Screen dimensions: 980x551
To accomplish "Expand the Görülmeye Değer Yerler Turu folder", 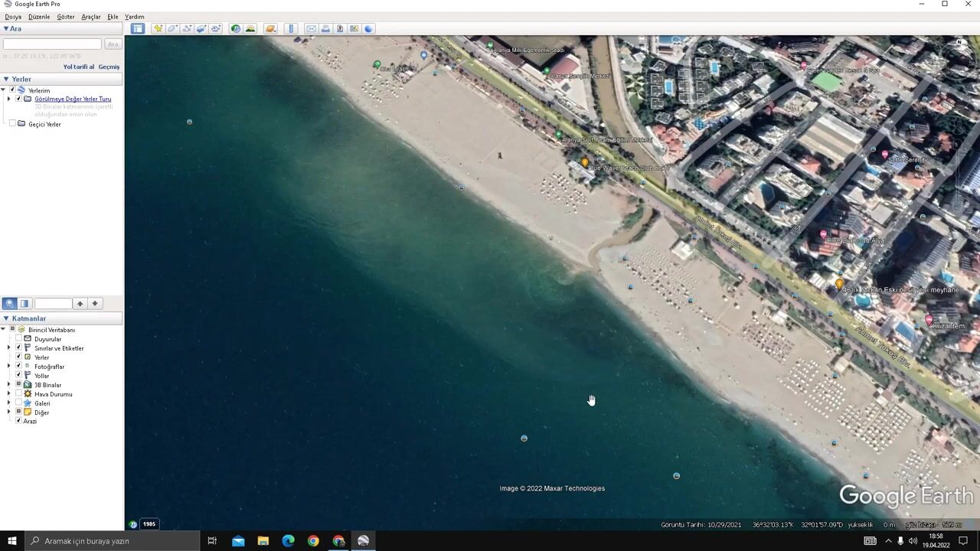I will click(x=9, y=99).
